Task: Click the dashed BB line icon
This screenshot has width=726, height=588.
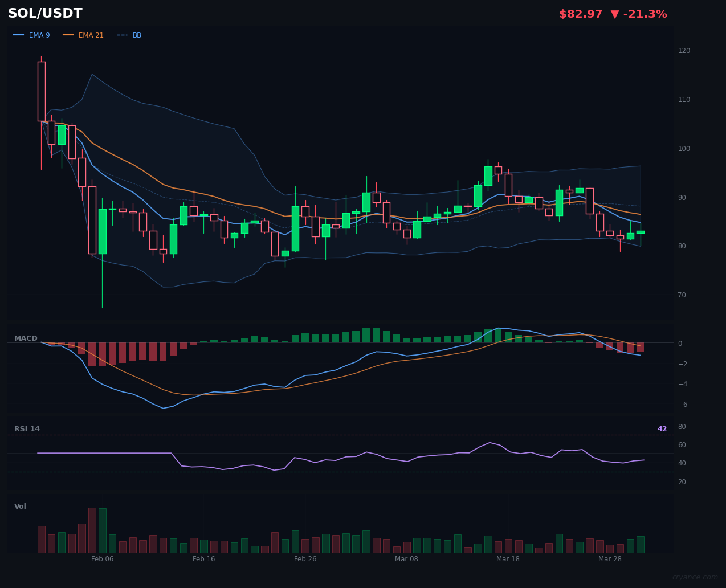Action: pyautogui.click(x=121, y=35)
